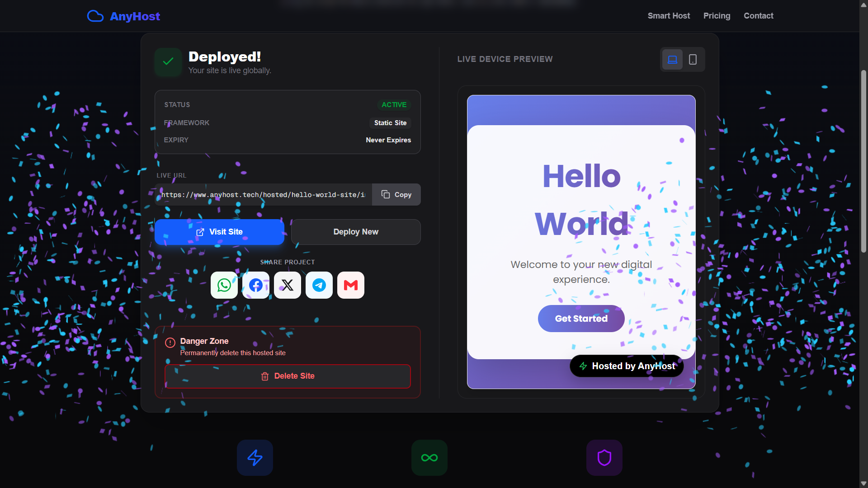Screen dimensions: 868x488
Task: Open the Pricing page
Action: (x=717, y=16)
